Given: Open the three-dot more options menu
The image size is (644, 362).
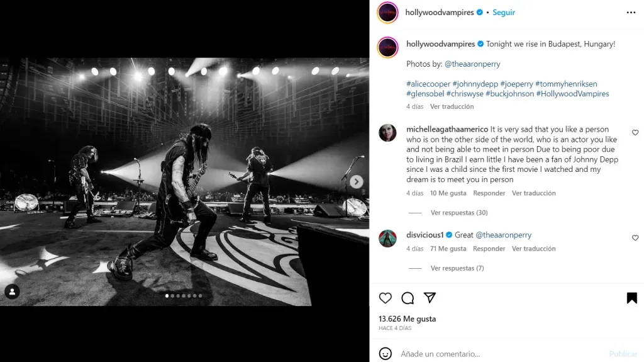Looking at the screenshot, I should coord(631,13).
